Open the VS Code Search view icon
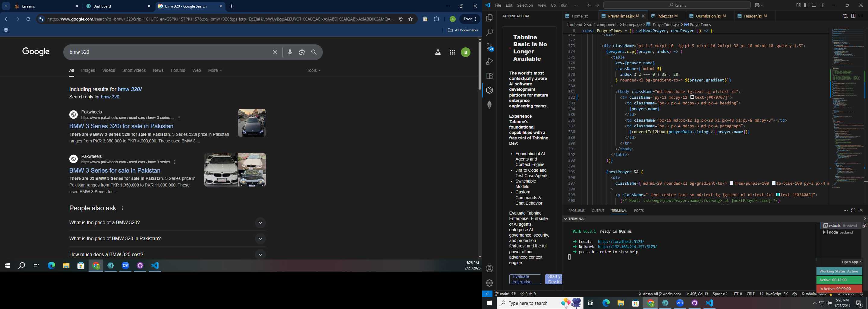Screen dimensions: 868x309 pyautogui.click(x=489, y=32)
